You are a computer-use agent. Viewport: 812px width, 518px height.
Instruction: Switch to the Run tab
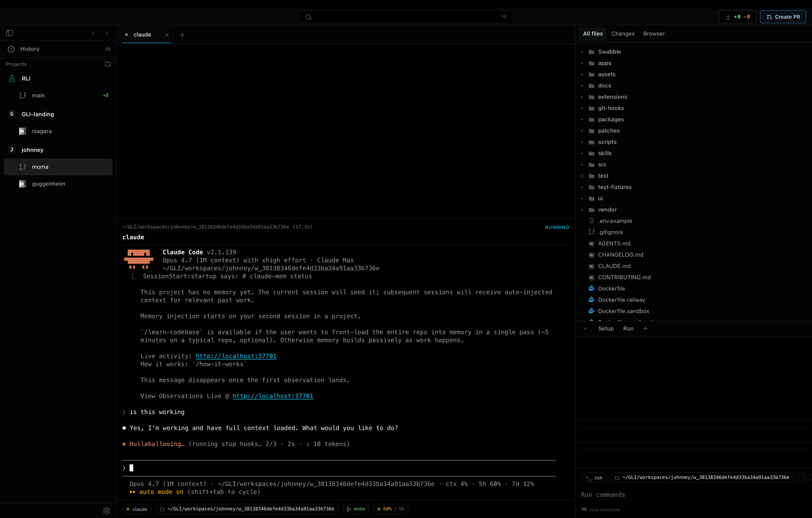tap(628, 329)
